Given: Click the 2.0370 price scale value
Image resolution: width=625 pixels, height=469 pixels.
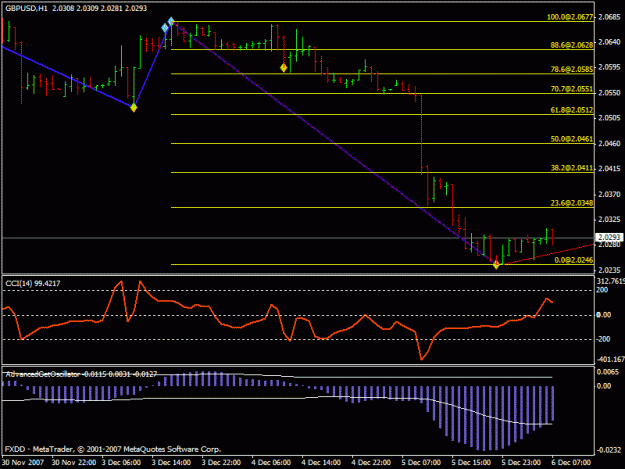Looking at the screenshot, I should pos(609,194).
